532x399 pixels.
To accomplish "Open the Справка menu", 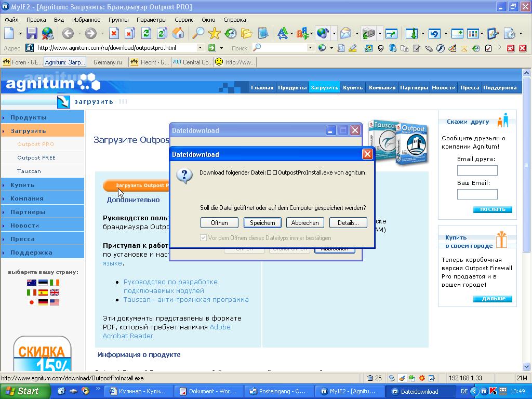I will (234, 20).
